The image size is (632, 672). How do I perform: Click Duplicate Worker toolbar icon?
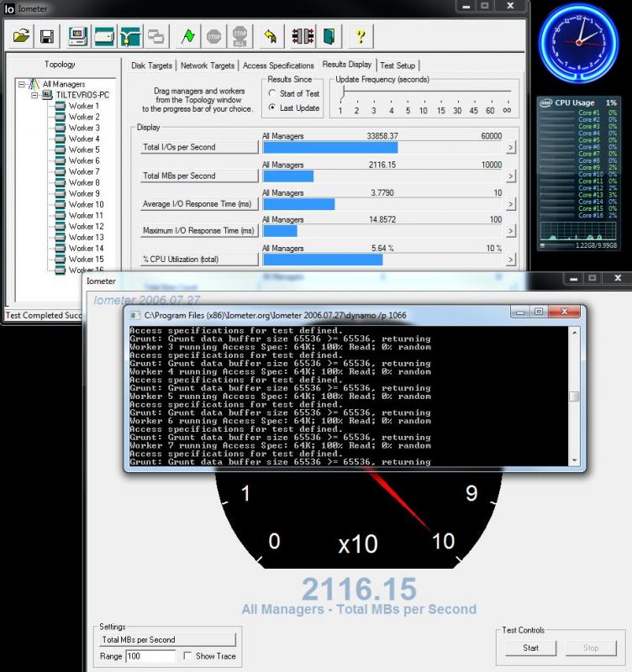point(156,36)
